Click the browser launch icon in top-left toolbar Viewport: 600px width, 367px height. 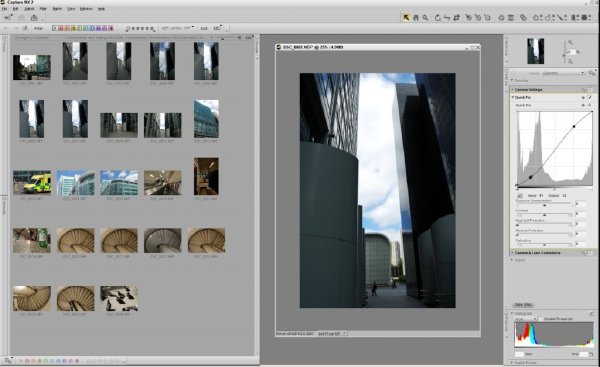point(8,18)
